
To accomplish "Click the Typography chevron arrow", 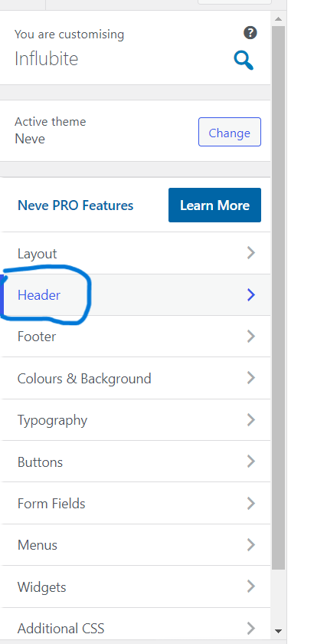I will 251,420.
